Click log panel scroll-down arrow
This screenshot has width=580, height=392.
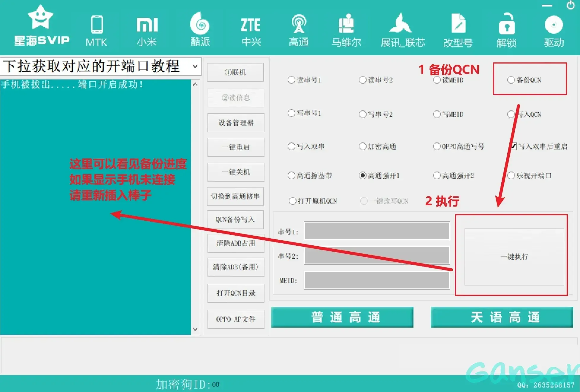(195, 329)
